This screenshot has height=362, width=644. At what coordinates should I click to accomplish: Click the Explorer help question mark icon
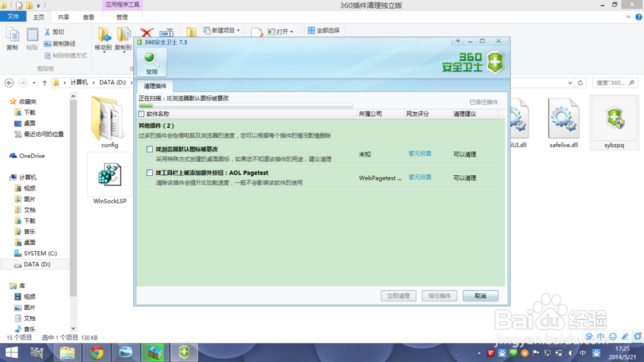click(x=639, y=17)
